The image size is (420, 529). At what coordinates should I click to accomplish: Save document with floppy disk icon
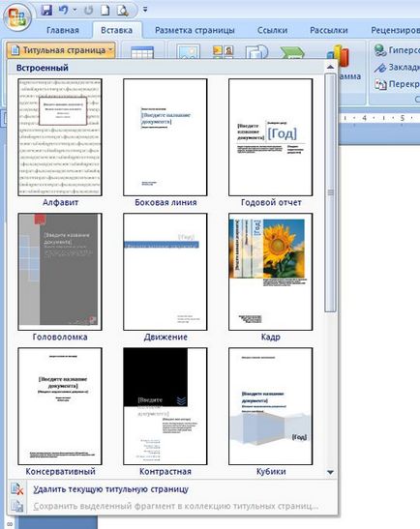[x=46, y=10]
